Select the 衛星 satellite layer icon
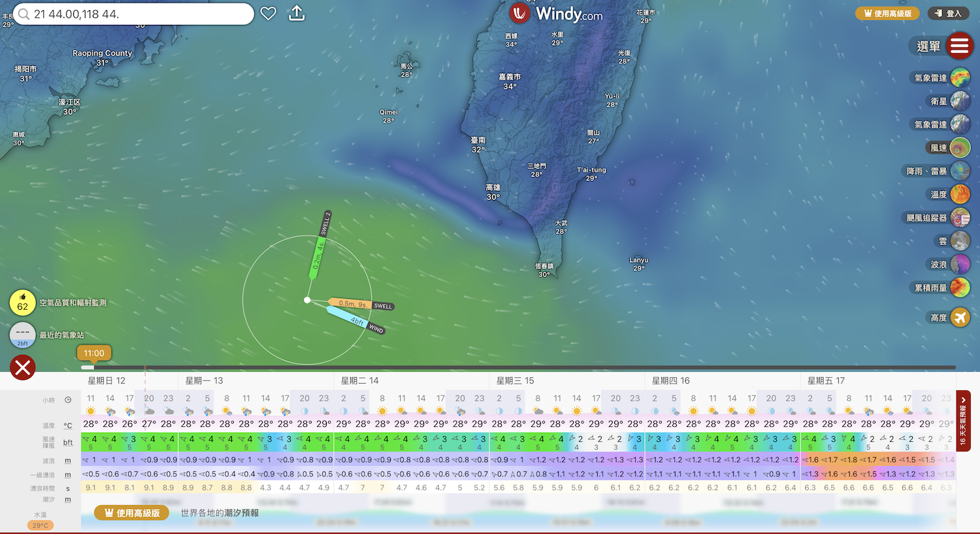 (960, 101)
